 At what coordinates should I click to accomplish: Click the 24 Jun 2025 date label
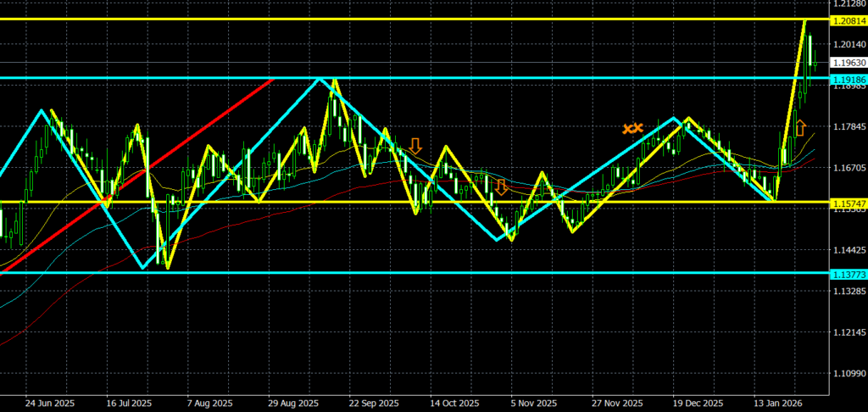51,404
